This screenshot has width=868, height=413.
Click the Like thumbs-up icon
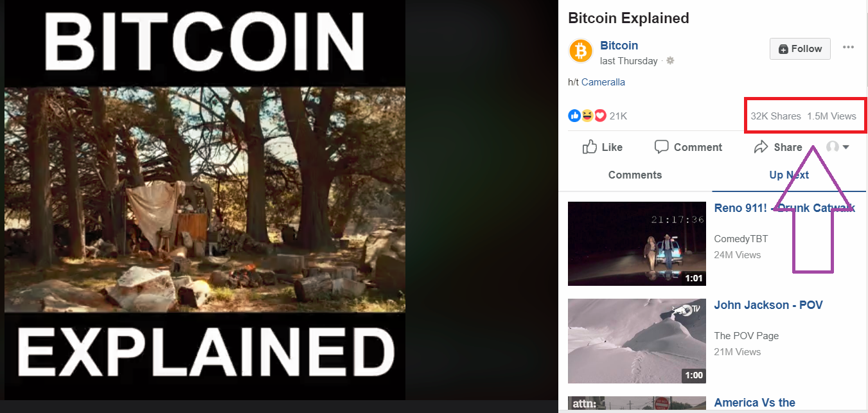click(x=589, y=147)
